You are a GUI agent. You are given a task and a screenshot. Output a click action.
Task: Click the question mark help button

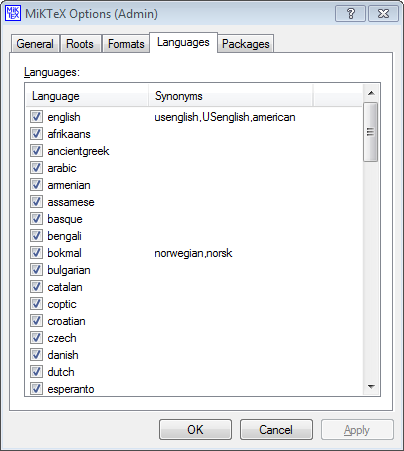(350, 14)
